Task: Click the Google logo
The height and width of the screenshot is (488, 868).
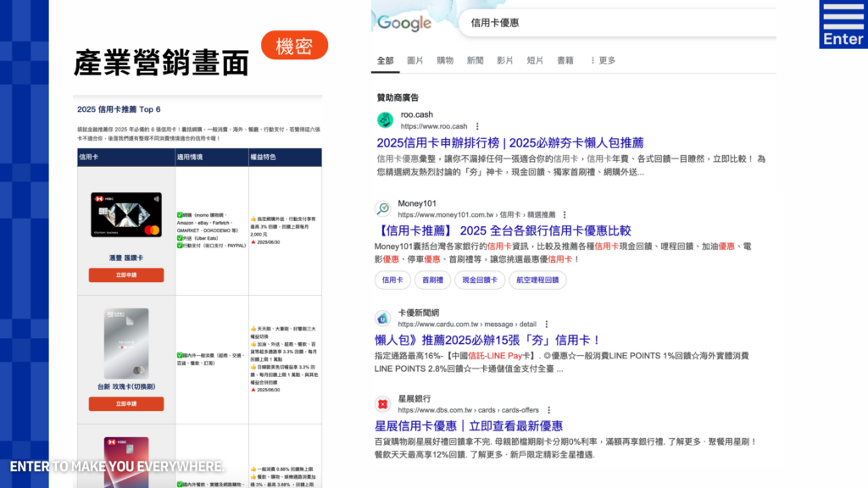Action: click(x=406, y=22)
